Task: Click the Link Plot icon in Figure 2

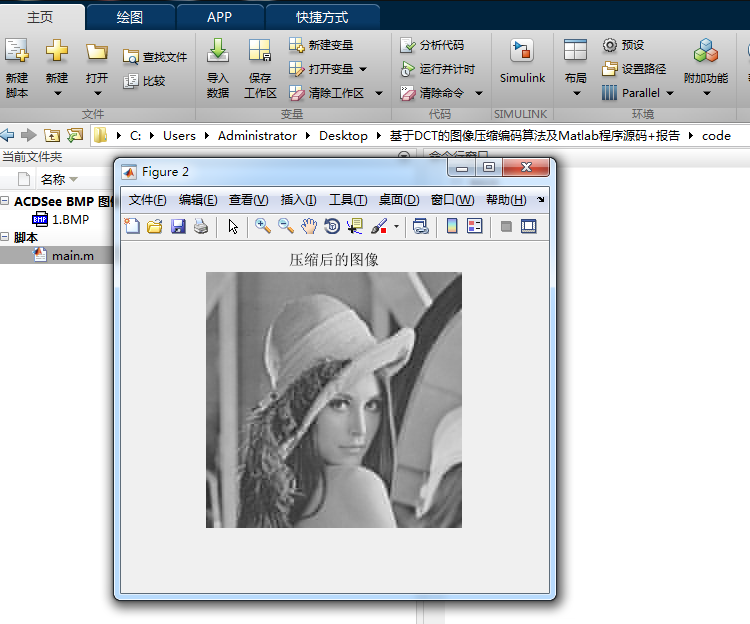Action: 421,226
